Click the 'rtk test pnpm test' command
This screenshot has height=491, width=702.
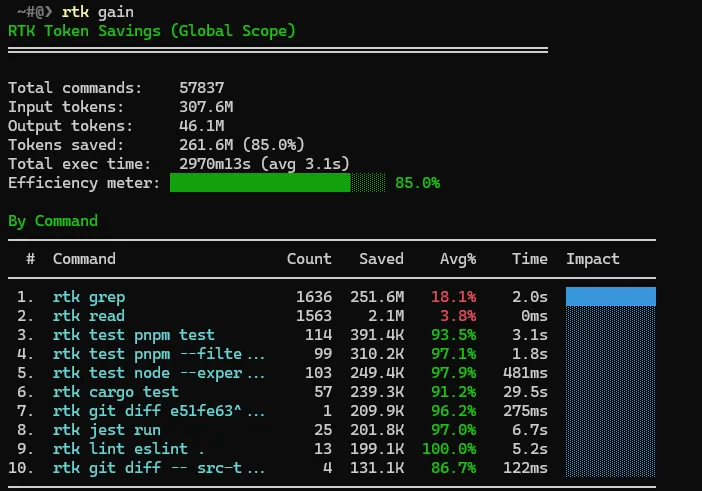(134, 335)
